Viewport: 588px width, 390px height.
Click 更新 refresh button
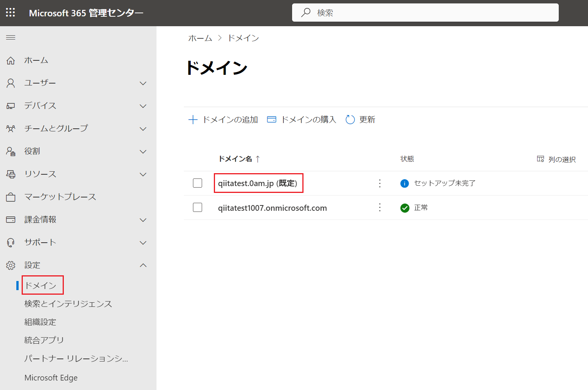coord(360,120)
